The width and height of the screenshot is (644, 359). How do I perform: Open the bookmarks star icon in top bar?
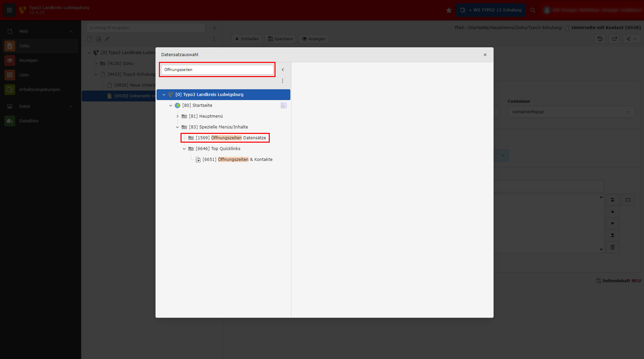tap(449, 10)
